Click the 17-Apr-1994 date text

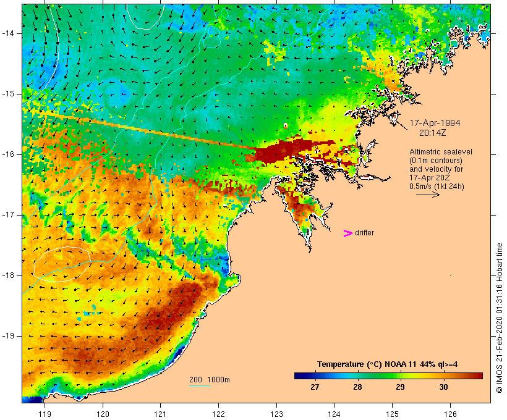pyautogui.click(x=435, y=123)
